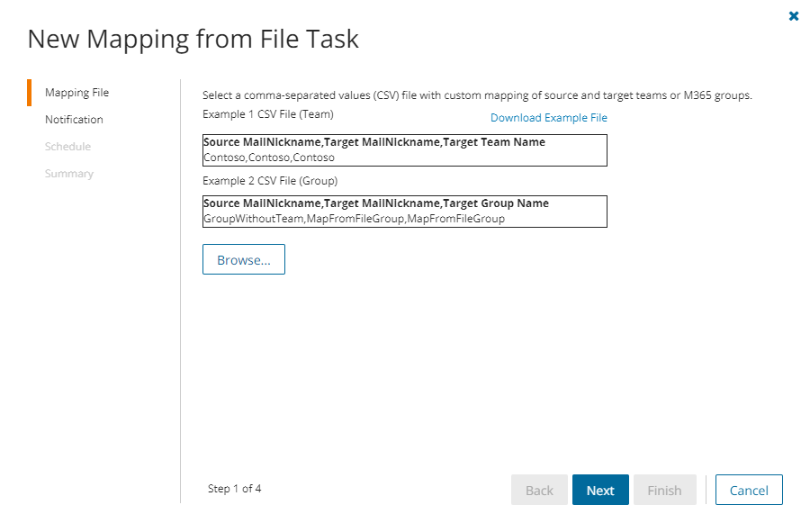Viewport: 810px width, 532px height.
Task: Click the Finish button
Action: [664, 491]
